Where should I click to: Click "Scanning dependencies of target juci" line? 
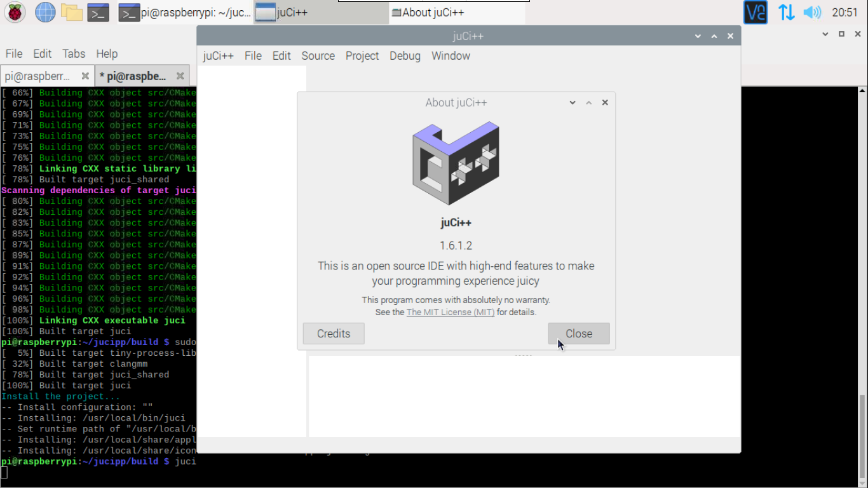click(98, 191)
